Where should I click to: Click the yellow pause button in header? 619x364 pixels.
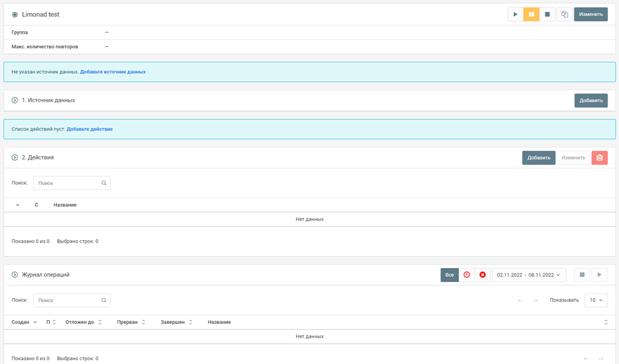click(531, 15)
